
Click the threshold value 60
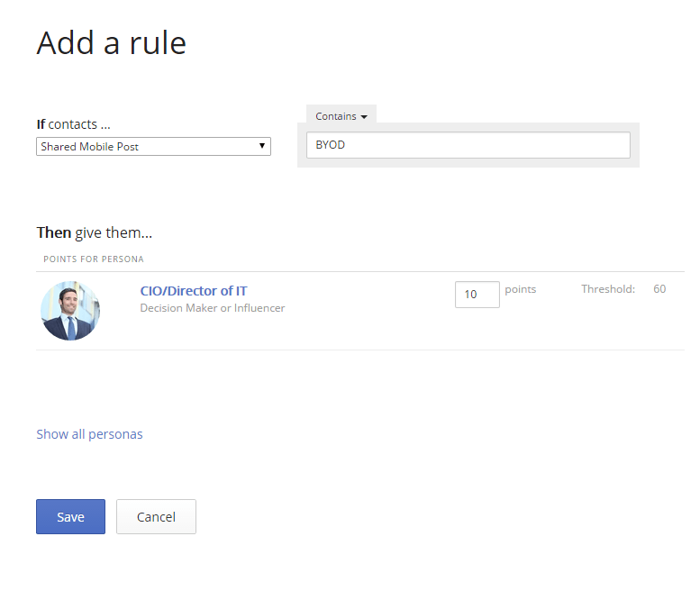tap(659, 289)
